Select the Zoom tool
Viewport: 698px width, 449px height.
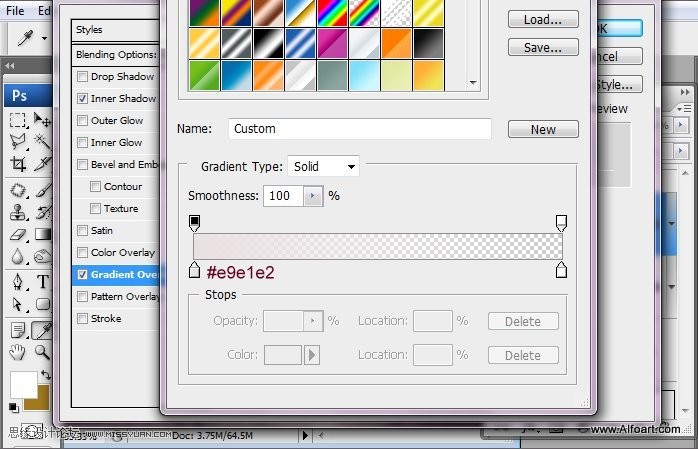[x=43, y=352]
